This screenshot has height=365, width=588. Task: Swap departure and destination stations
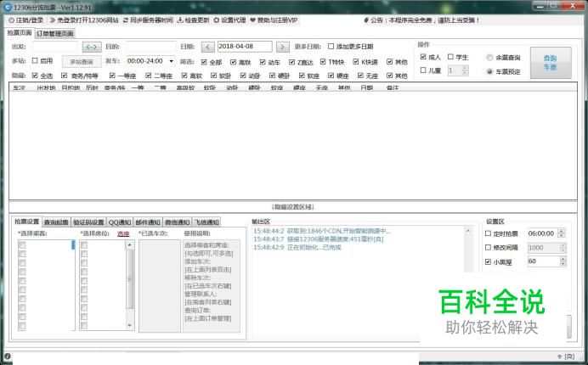point(92,47)
